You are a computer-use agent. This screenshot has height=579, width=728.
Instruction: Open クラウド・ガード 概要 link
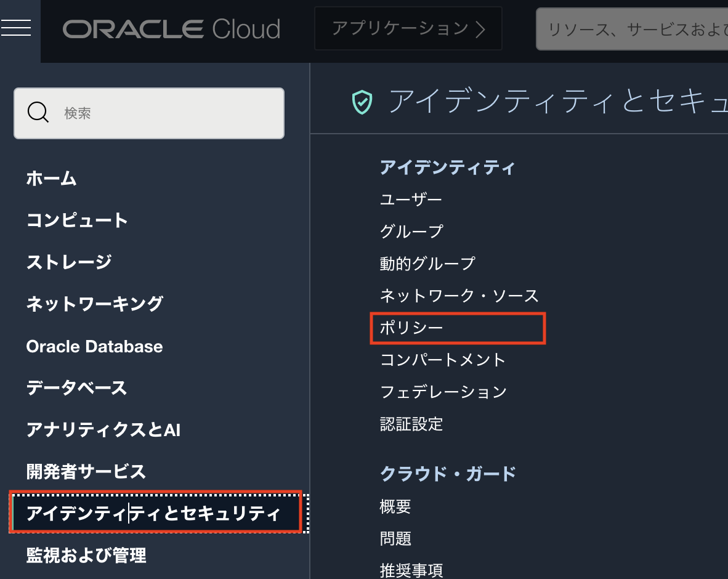coord(395,507)
